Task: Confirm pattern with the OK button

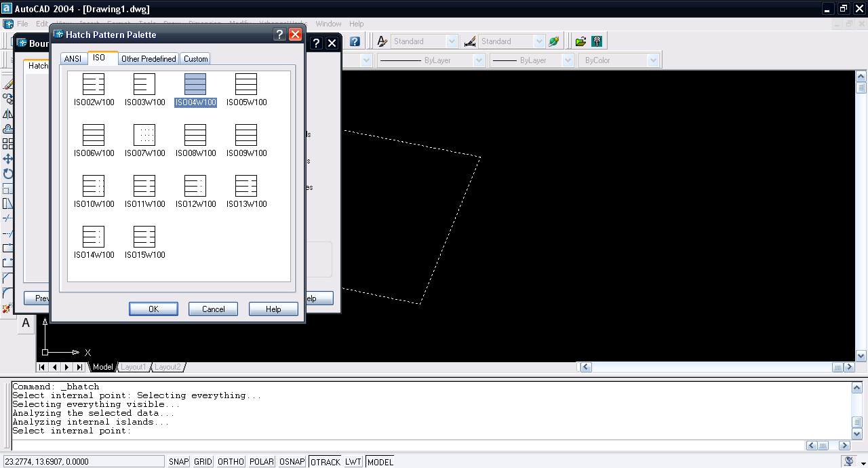Action: click(153, 309)
